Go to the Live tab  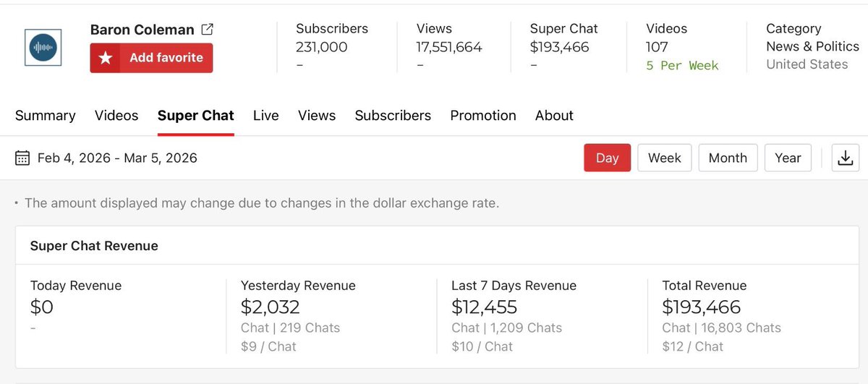pos(266,116)
